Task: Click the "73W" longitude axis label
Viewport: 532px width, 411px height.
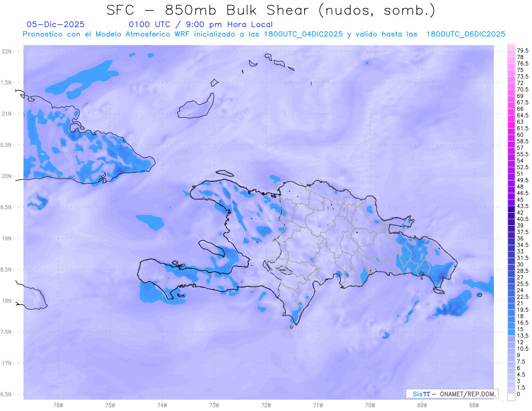Action: click(214, 405)
